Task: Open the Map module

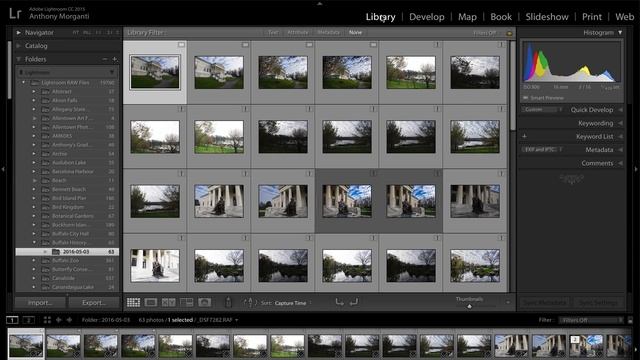Action: pyautogui.click(x=467, y=17)
